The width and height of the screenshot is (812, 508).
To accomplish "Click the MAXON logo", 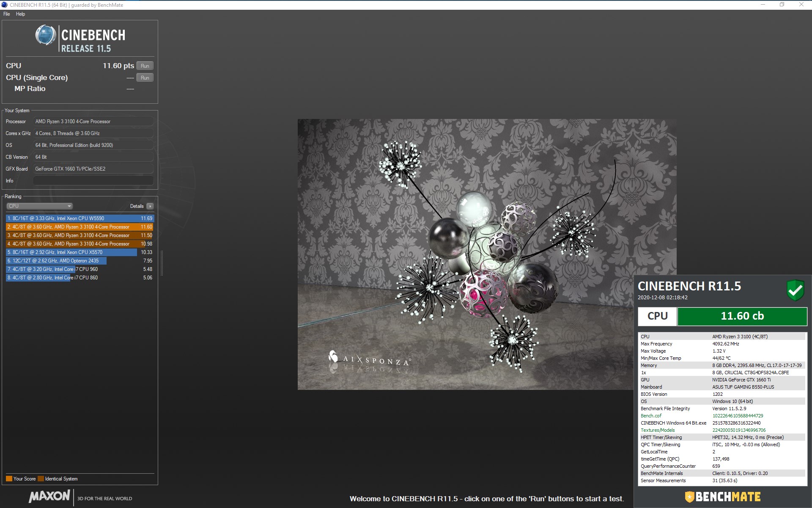I will (49, 496).
